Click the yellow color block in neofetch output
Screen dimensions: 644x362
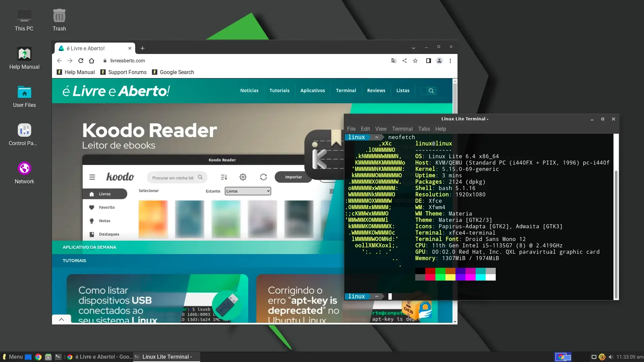point(450,277)
